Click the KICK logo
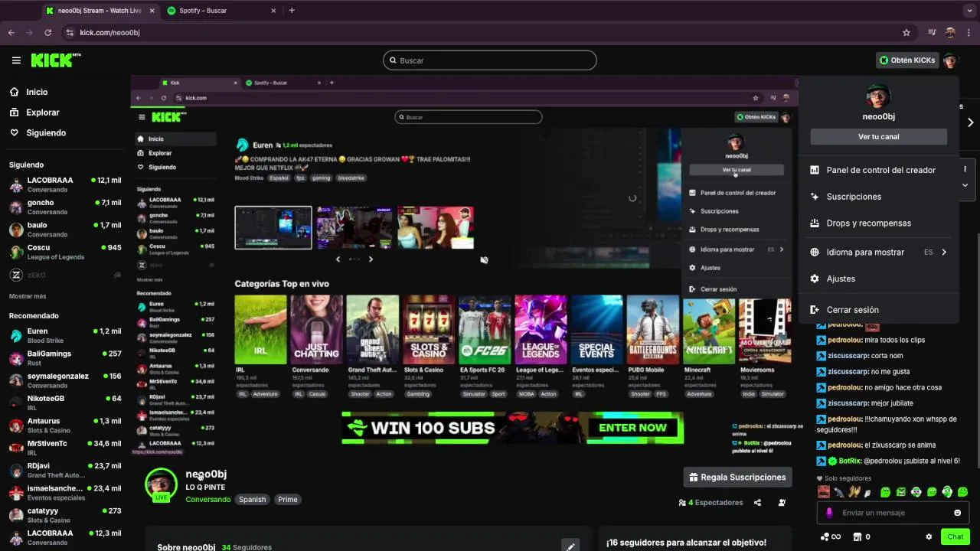 point(56,60)
